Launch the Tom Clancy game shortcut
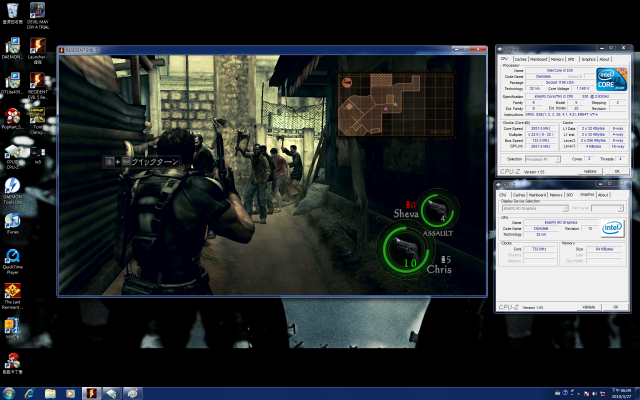 point(38,121)
